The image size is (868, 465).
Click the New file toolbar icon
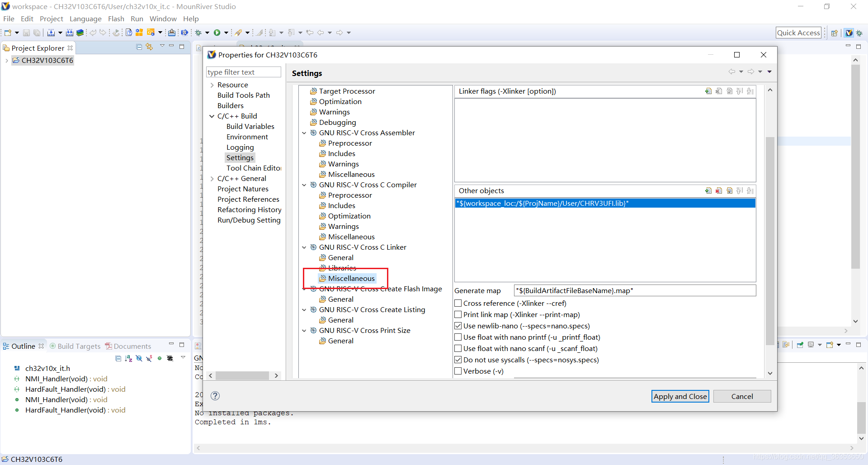point(8,33)
